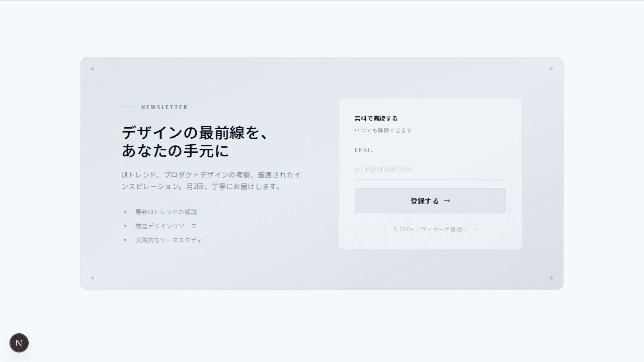The height and width of the screenshot is (362, 644).
Task: Click the top-left corner dot of card
Action: click(x=93, y=69)
